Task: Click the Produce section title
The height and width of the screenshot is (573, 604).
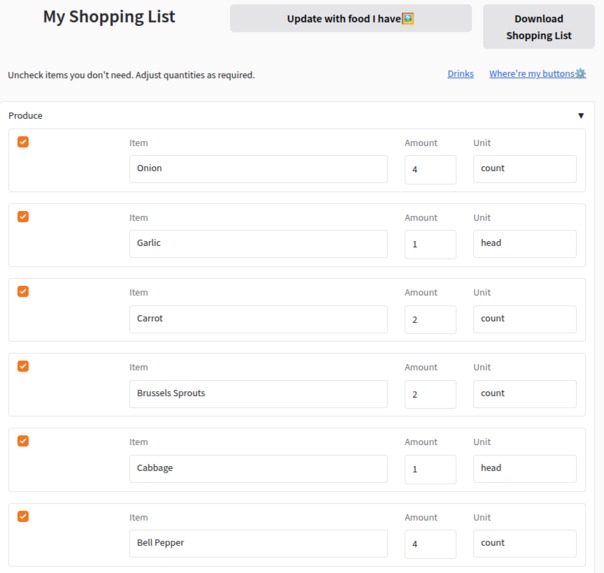Action: pos(25,116)
